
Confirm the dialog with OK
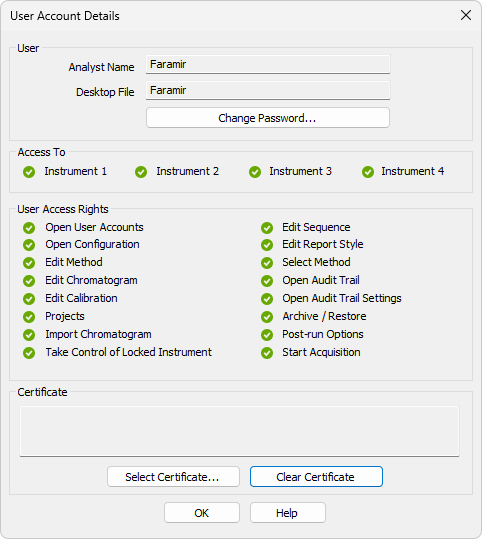[x=202, y=513]
